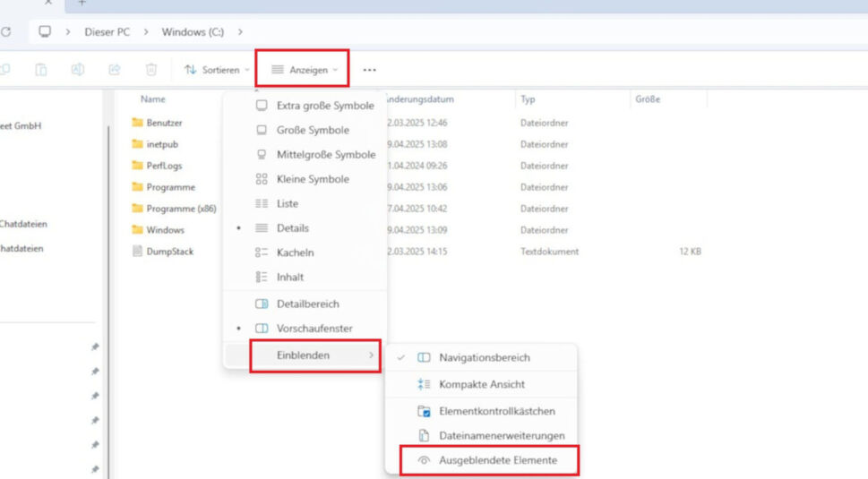The image size is (868, 479).
Task: Click the Benutzer folder icon
Action: tap(137, 123)
